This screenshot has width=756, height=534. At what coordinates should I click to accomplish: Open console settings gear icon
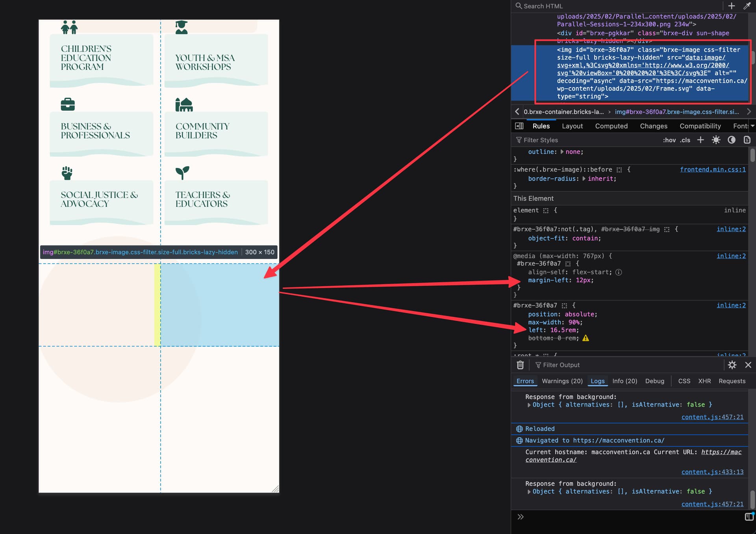pyautogui.click(x=732, y=365)
